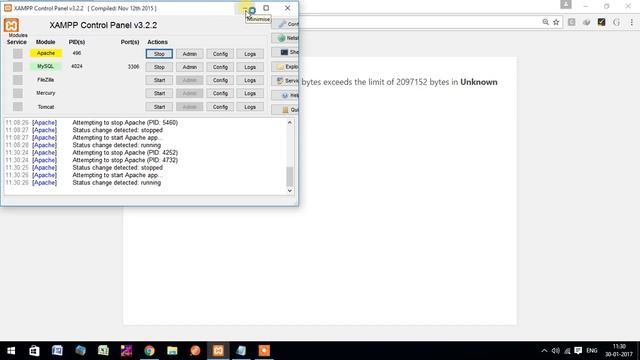The height and width of the screenshot is (360, 640).
Task: Bookmark page with star icon
Action: [556, 22]
